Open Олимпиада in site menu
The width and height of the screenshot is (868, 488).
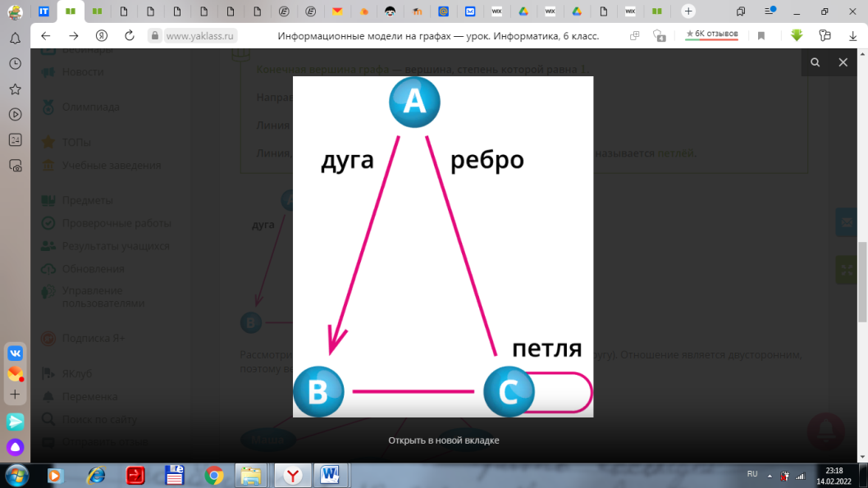click(91, 107)
